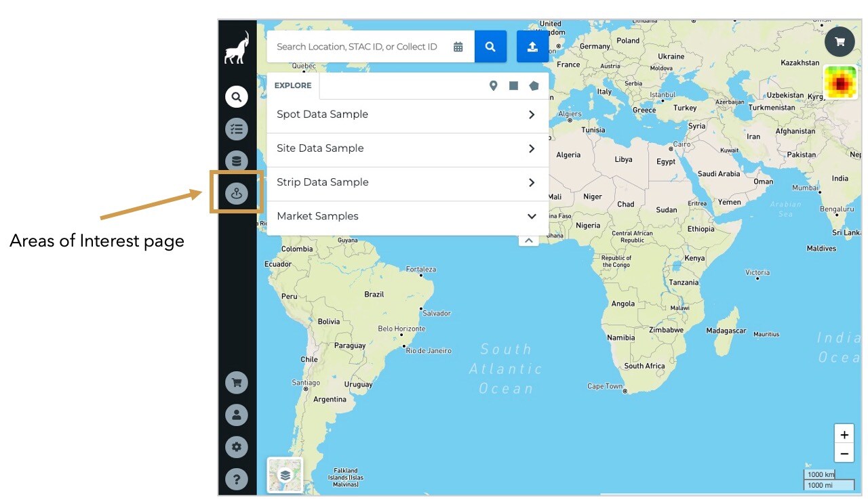Screen dimensions: 868x502
Task: Zoom out on the map
Action: 844,453
